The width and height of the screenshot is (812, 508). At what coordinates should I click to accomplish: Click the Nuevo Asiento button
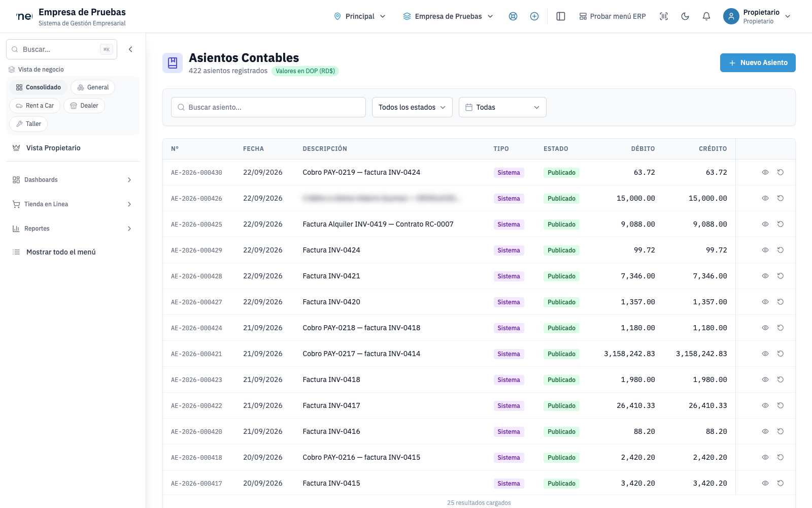click(x=758, y=62)
